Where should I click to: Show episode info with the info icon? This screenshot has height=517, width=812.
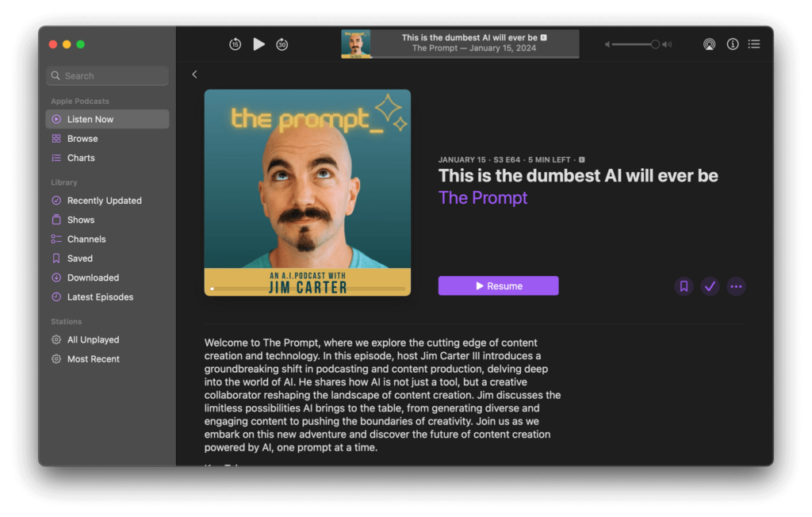(732, 44)
